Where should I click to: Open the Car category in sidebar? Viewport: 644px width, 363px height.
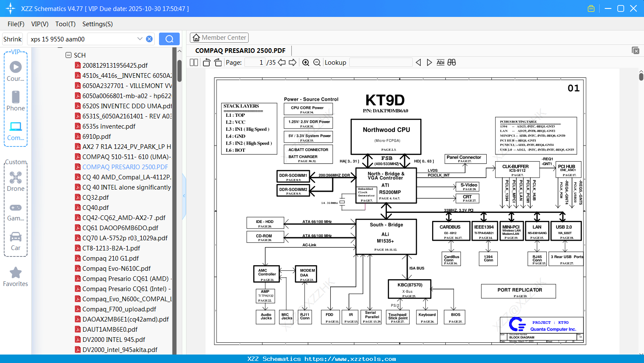point(16,241)
